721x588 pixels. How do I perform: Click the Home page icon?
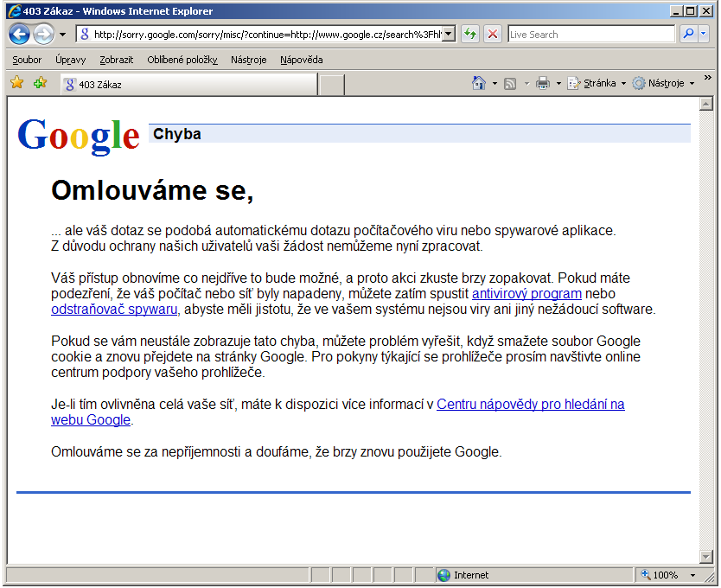pos(479,83)
